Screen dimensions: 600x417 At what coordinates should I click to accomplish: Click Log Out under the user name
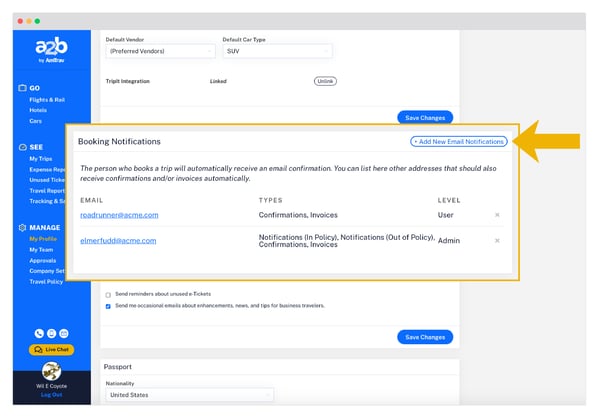pos(51,394)
